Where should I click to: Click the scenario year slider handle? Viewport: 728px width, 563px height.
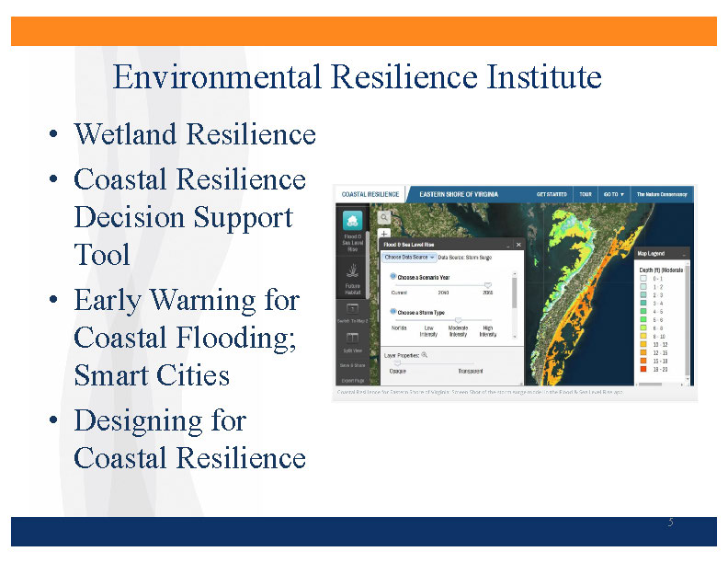(487, 285)
